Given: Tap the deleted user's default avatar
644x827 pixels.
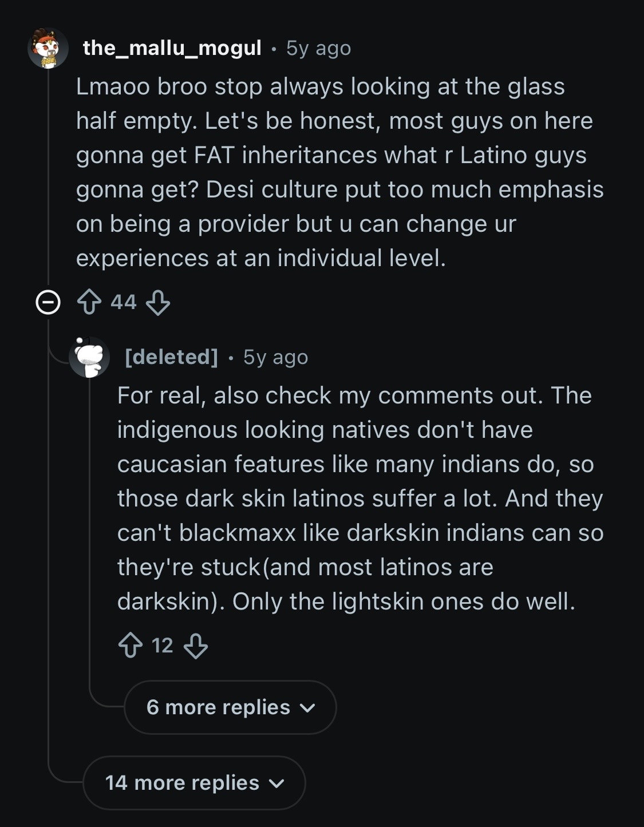Looking at the screenshot, I should pyautogui.click(x=89, y=357).
